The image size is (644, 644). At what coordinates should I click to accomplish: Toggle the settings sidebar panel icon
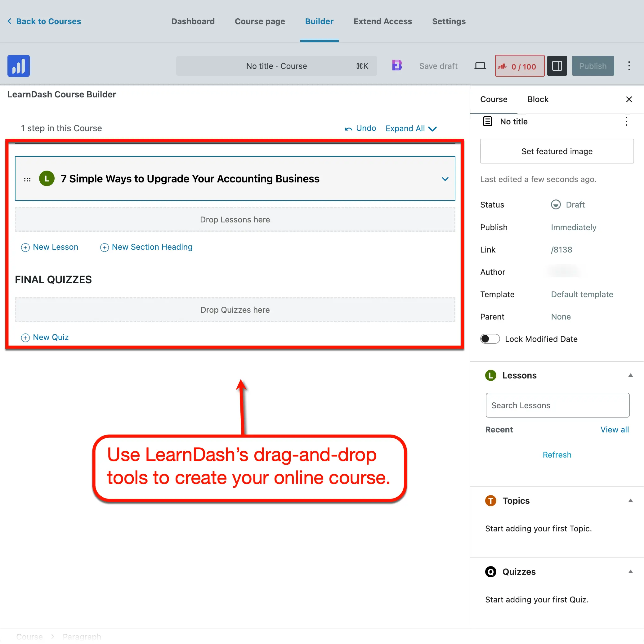[557, 66]
